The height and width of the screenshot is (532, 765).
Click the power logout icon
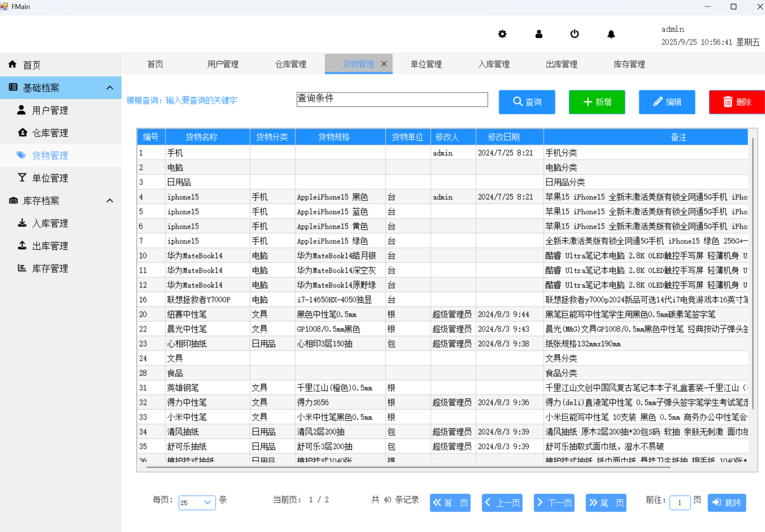coord(575,34)
